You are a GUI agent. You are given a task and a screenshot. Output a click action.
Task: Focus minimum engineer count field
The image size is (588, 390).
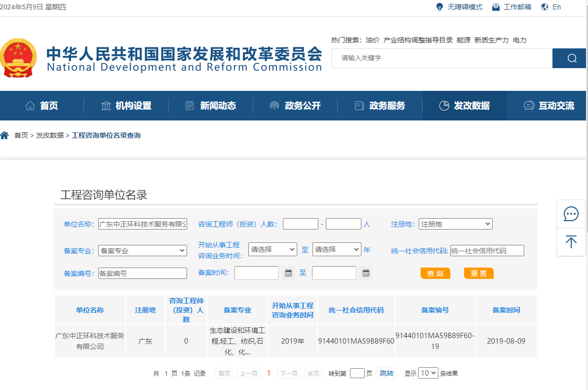pyautogui.click(x=301, y=224)
